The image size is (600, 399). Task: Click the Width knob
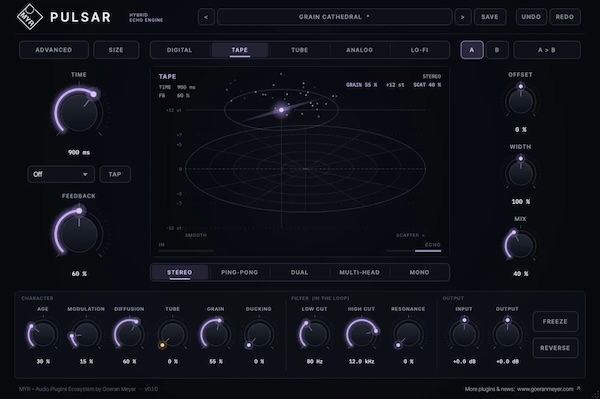pos(520,173)
